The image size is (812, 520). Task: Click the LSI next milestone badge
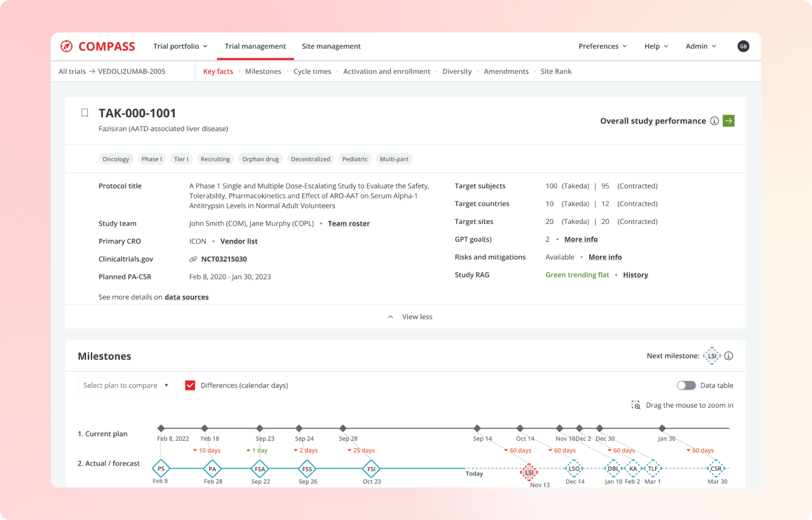[712, 356]
